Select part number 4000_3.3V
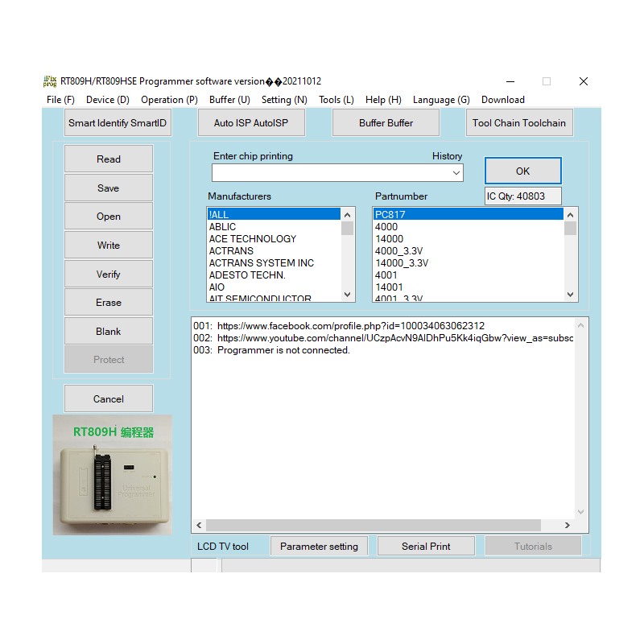 398,251
